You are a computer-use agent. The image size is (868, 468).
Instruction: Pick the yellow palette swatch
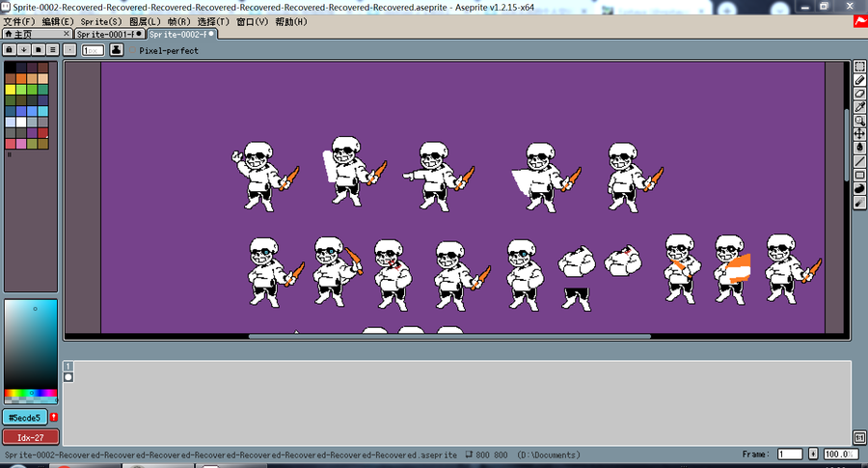click(10, 89)
